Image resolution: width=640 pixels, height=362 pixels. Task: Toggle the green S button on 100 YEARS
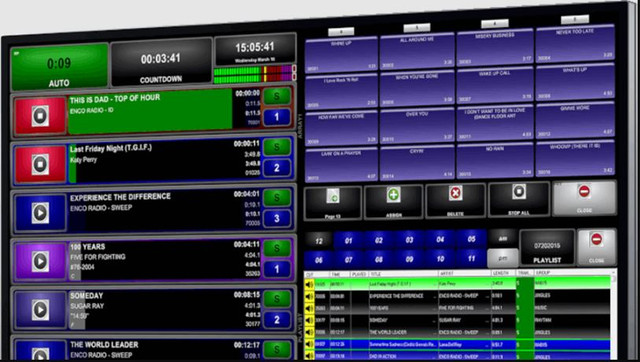[277, 247]
